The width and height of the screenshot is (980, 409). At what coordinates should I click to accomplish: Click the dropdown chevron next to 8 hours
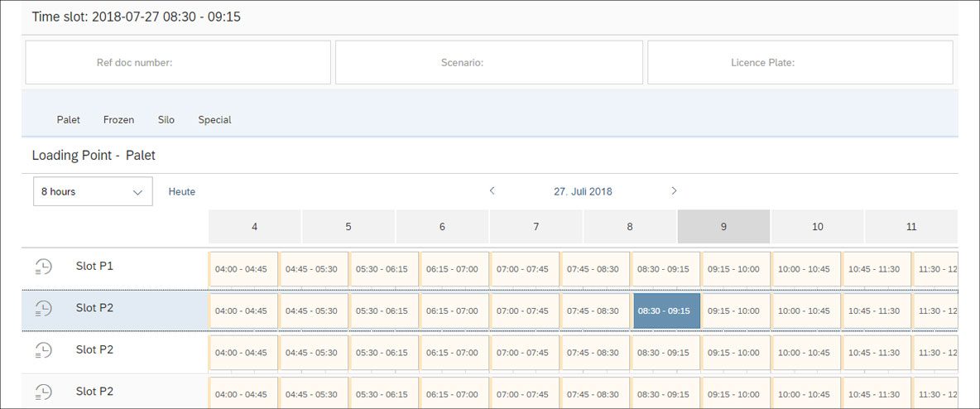pyautogui.click(x=138, y=192)
